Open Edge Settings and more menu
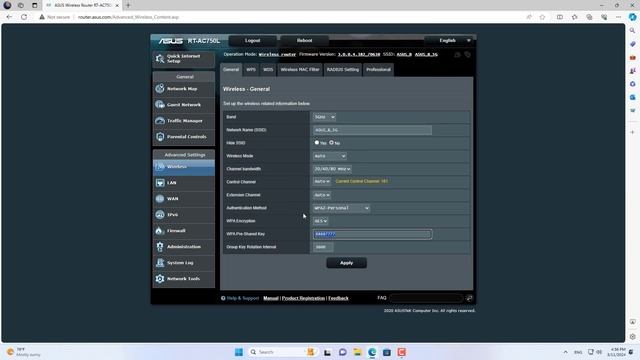This screenshot has width=640, height=360. [618, 17]
